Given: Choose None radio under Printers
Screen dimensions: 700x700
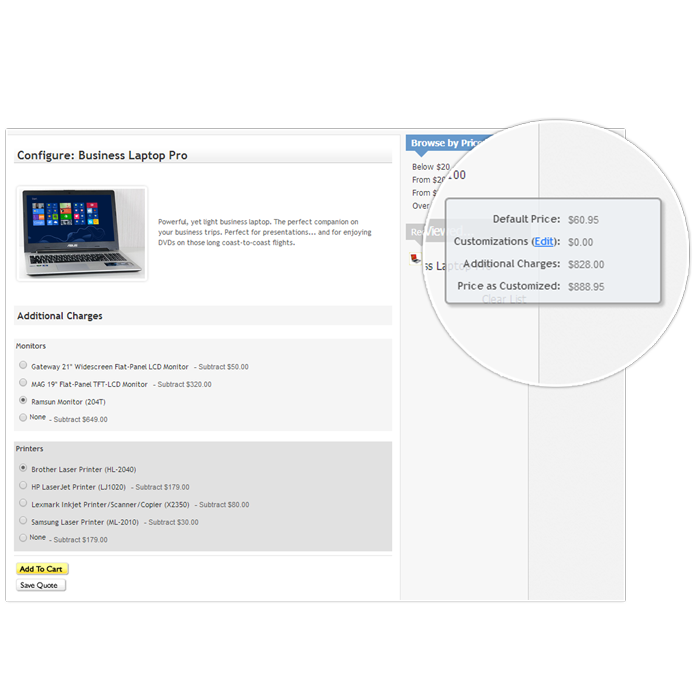Looking at the screenshot, I should [x=23, y=538].
